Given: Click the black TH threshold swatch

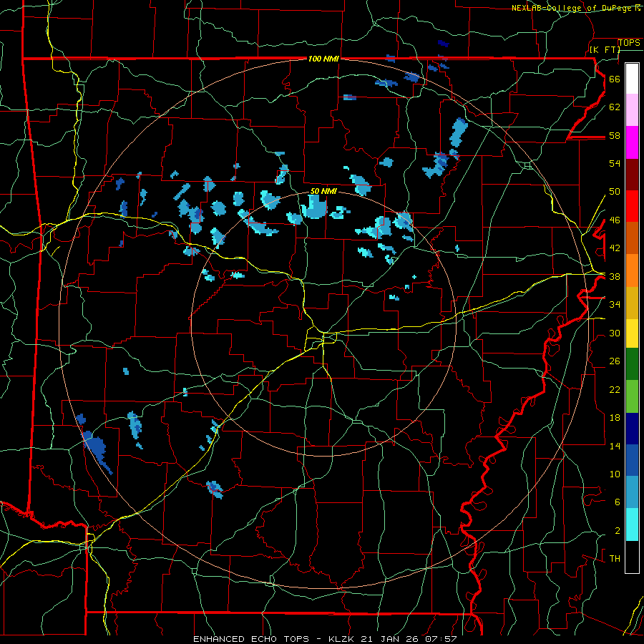Looking at the screenshot, I should coord(632,557).
